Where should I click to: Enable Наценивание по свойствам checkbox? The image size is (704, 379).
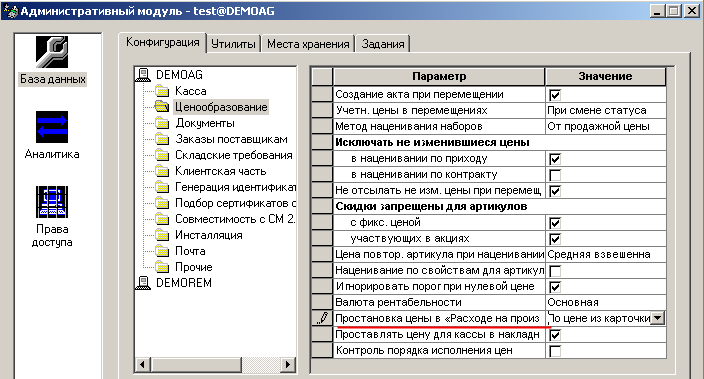(x=555, y=271)
